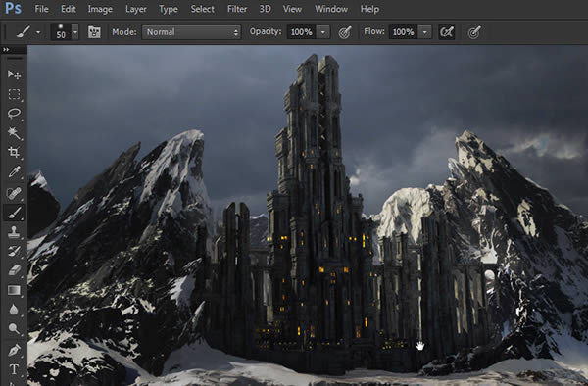
Task: Open the Opacity slider dropdown arrow
Action: tap(322, 32)
